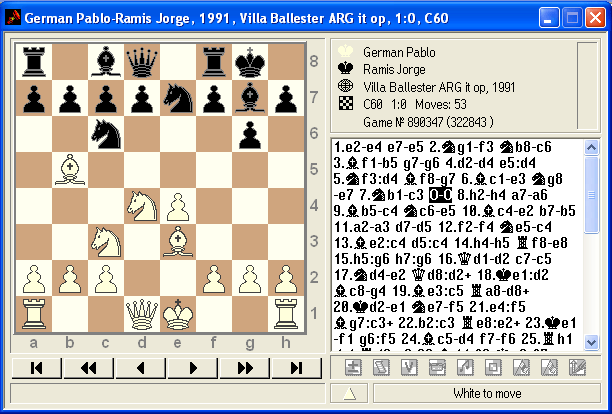Click the player name 'Ramis Jorge'
Image resolution: width=612 pixels, height=414 pixels.
(x=394, y=69)
